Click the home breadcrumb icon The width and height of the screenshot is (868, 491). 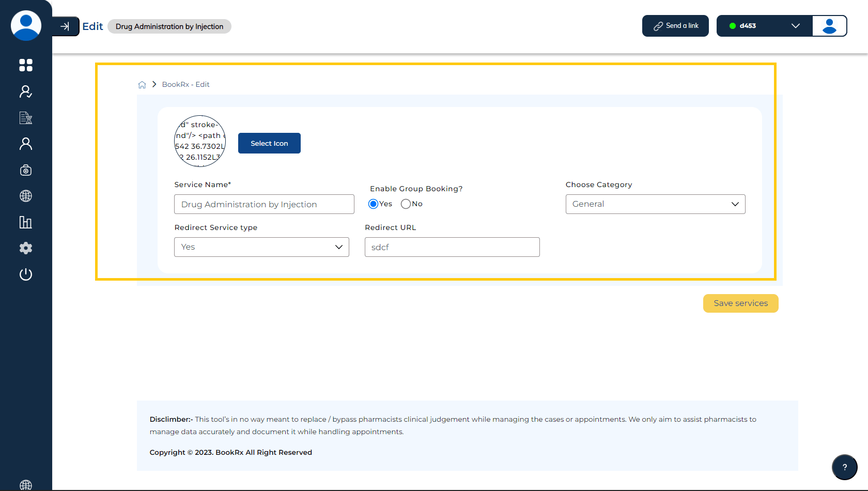[142, 84]
